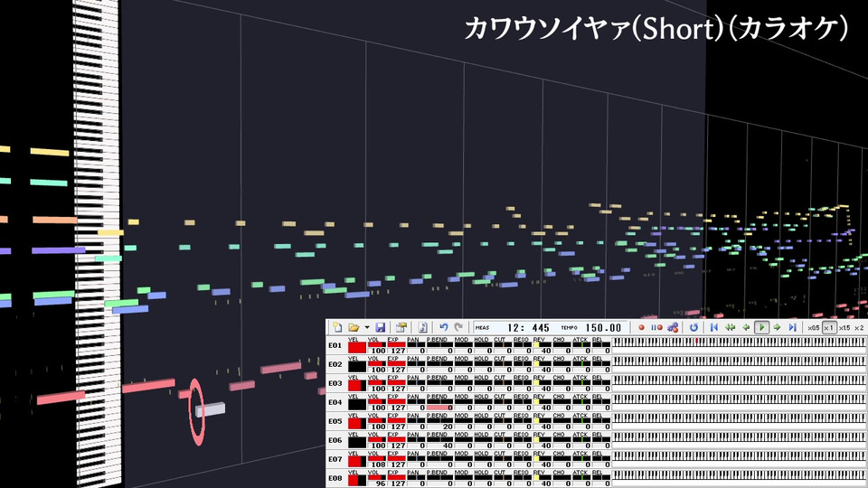The width and height of the screenshot is (868, 488).
Task: Adjust the E07 CHO slider
Action: (x=561, y=458)
